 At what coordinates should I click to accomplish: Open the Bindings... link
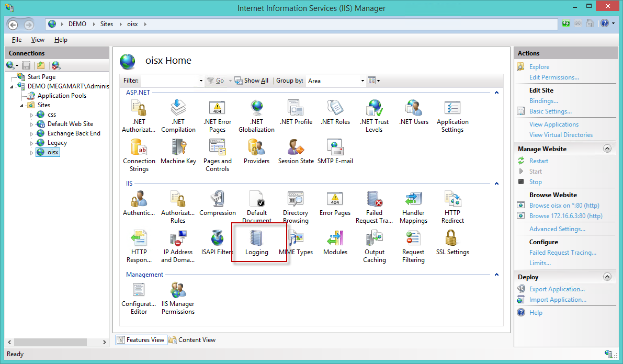pos(543,101)
